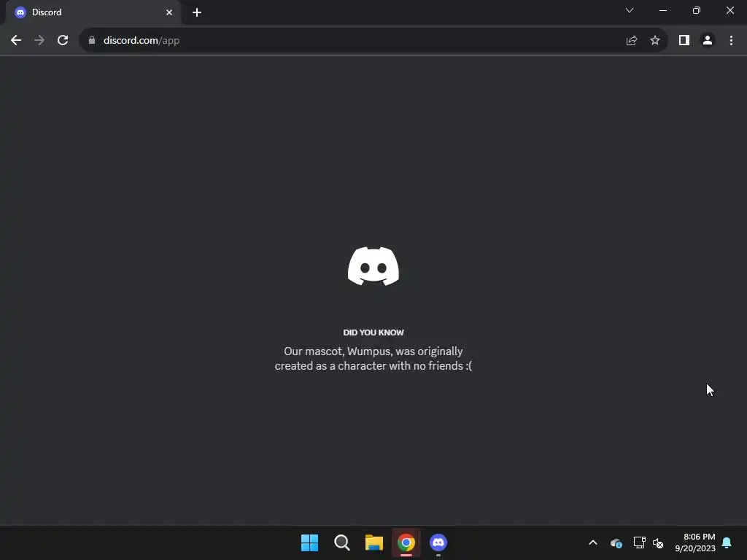Open the browser side panel
This screenshot has height=560, width=747.
pyautogui.click(x=684, y=41)
